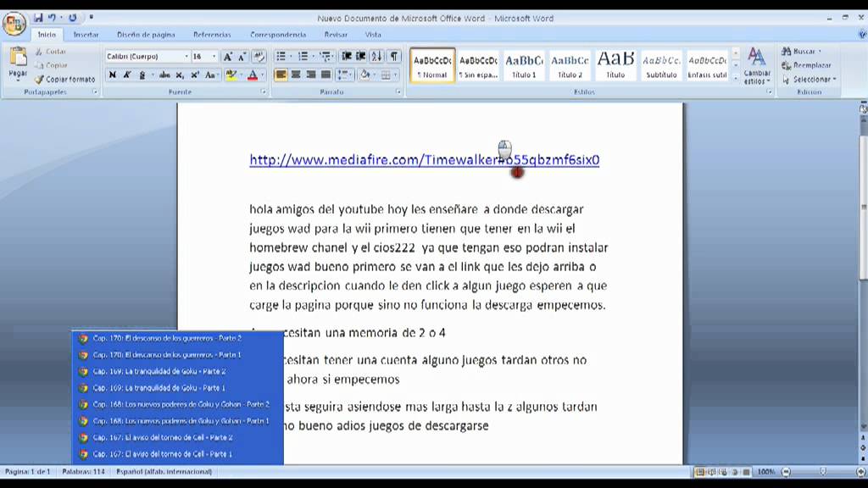Redo the last action

[x=73, y=18]
